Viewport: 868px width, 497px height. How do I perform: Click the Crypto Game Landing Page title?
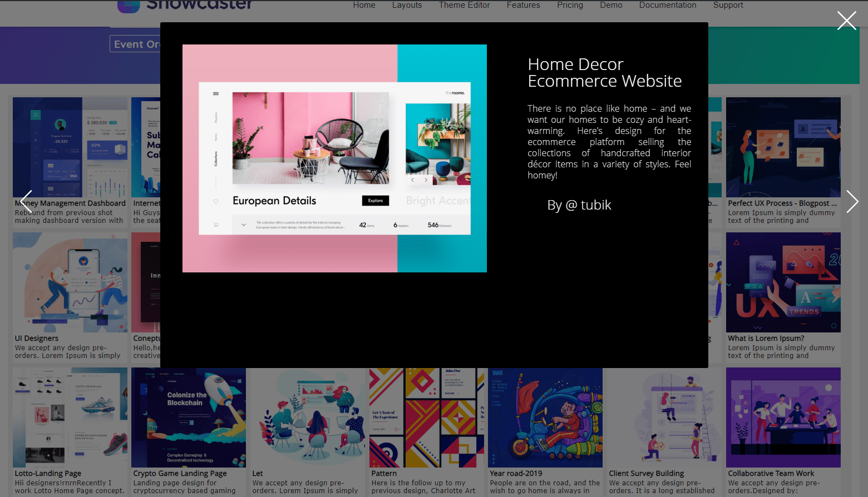coord(180,474)
